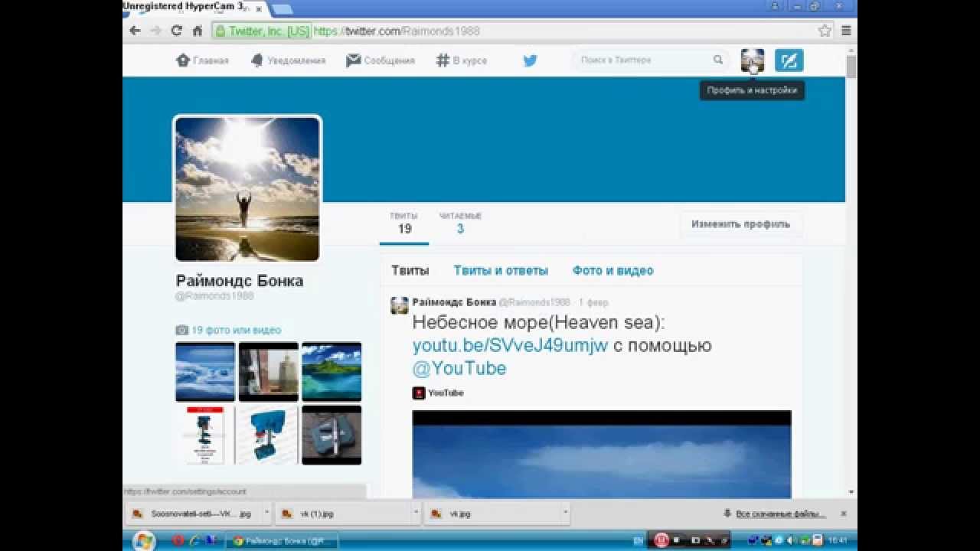This screenshot has height=551, width=980.
Task: Open the tweet date 1 февр. link
Action: (x=593, y=302)
